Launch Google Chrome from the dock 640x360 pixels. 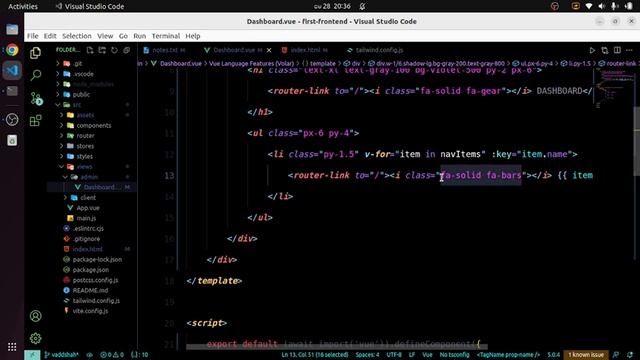[12, 50]
